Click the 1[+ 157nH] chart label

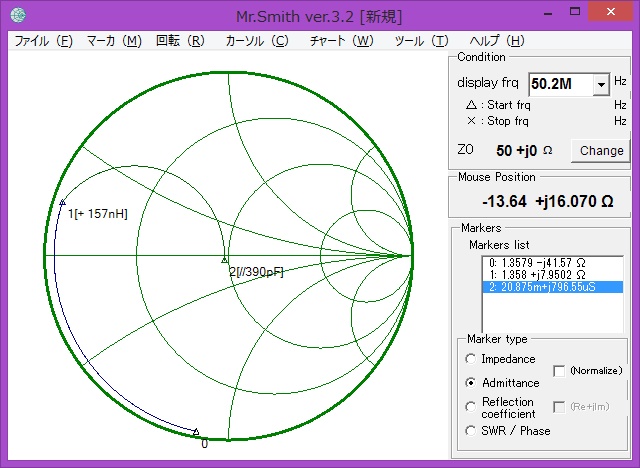coord(98,214)
